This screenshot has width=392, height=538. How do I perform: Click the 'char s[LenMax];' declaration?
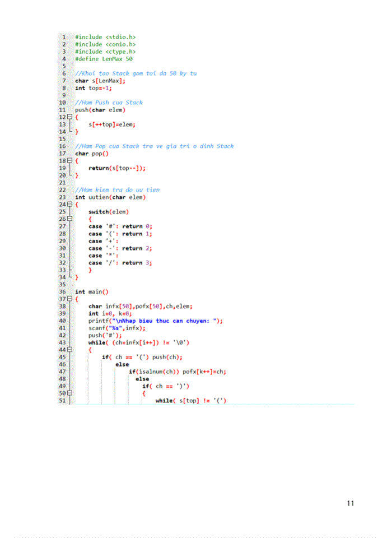tap(100, 81)
